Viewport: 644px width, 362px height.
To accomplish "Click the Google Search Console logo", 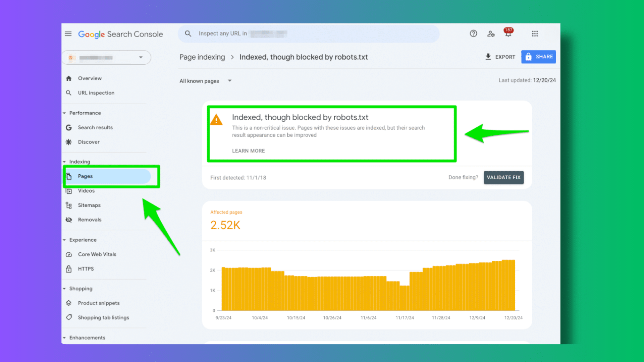I will tap(120, 34).
